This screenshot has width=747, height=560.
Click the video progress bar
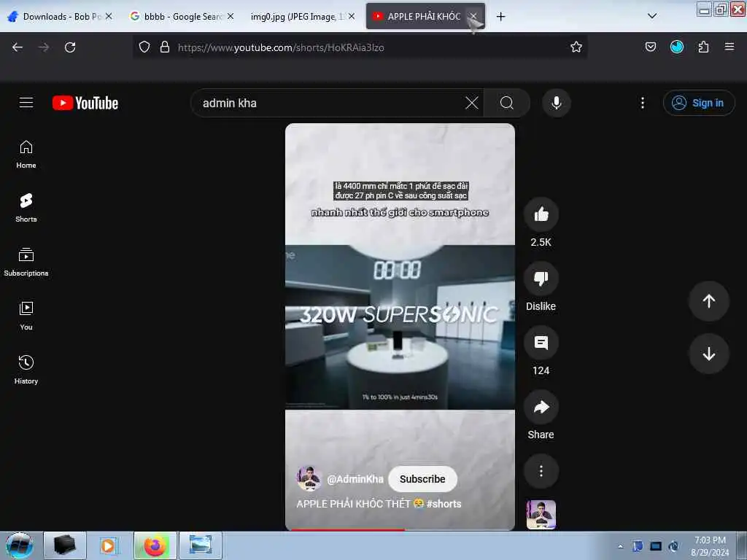tap(400, 529)
